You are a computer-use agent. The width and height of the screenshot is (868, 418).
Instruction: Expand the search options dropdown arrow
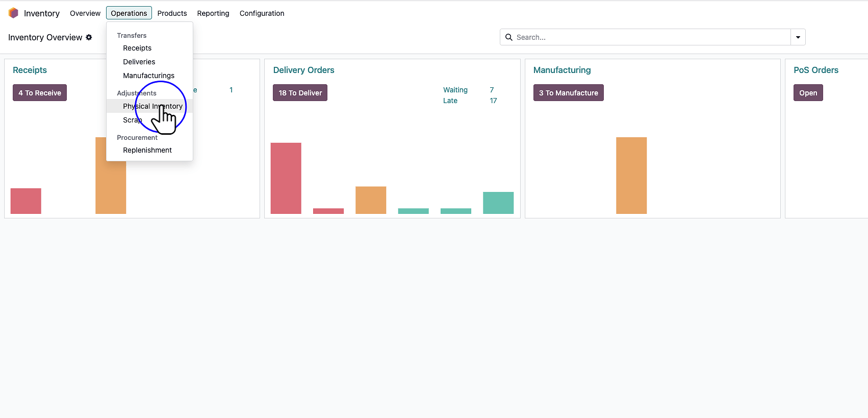pyautogui.click(x=798, y=37)
